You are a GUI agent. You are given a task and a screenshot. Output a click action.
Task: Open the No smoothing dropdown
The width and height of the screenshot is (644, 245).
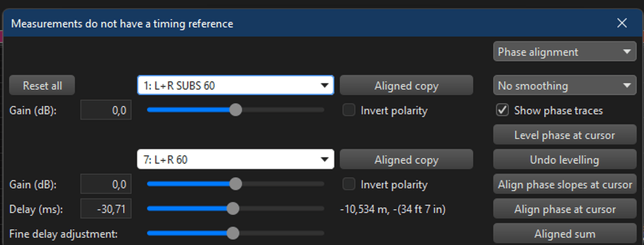pos(564,85)
